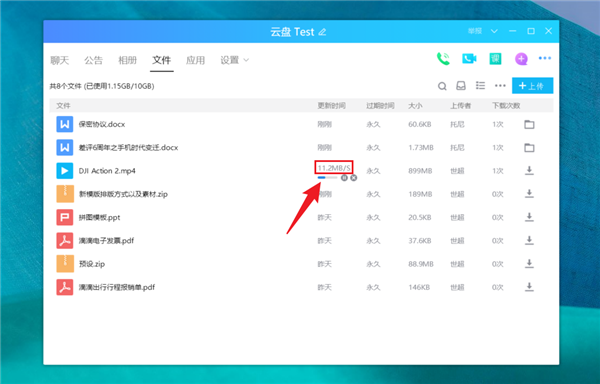This screenshot has height=384, width=600.
Task: Switch to the 聊天 tab
Action: [x=60, y=60]
